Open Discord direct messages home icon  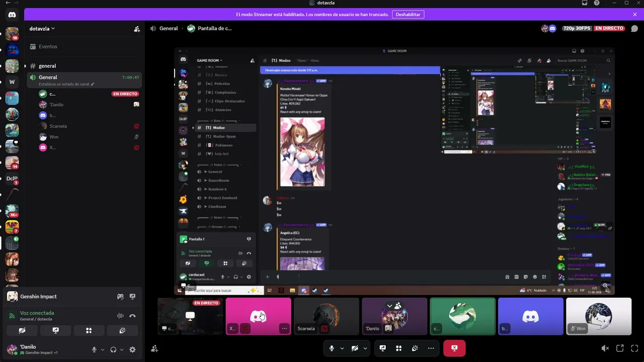click(x=12, y=15)
